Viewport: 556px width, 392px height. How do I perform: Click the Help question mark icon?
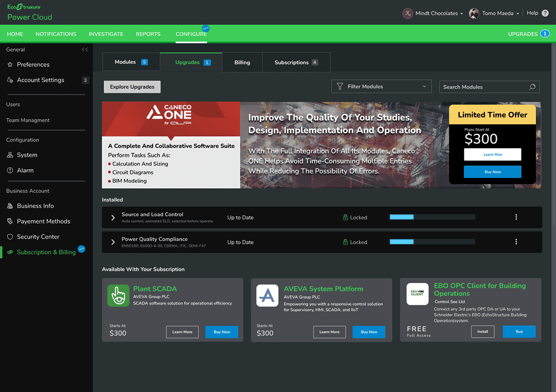tap(545, 13)
